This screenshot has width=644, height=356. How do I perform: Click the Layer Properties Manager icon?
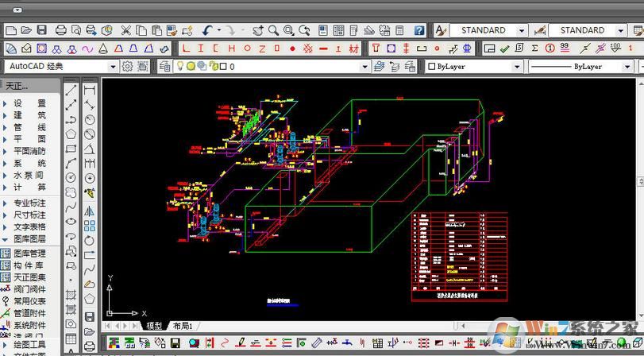[x=165, y=67]
